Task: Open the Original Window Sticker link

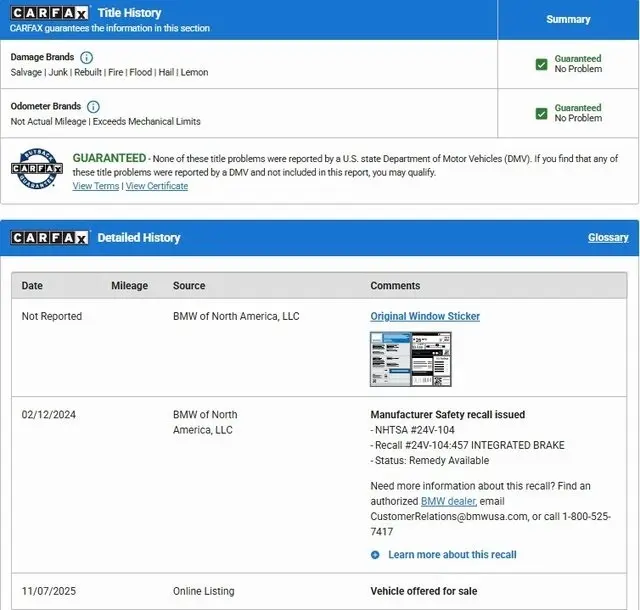Action: pos(425,316)
